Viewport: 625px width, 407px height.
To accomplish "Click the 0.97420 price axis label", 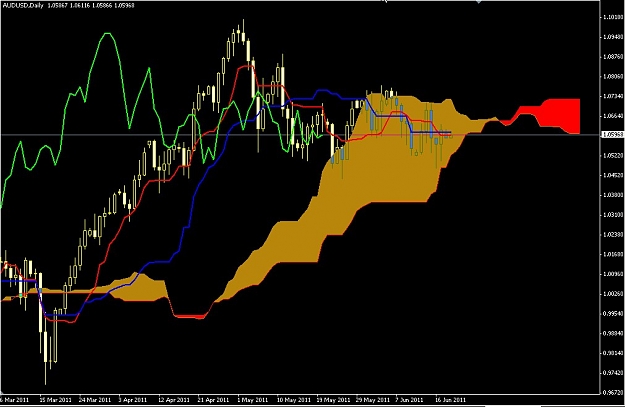I will click(614, 373).
